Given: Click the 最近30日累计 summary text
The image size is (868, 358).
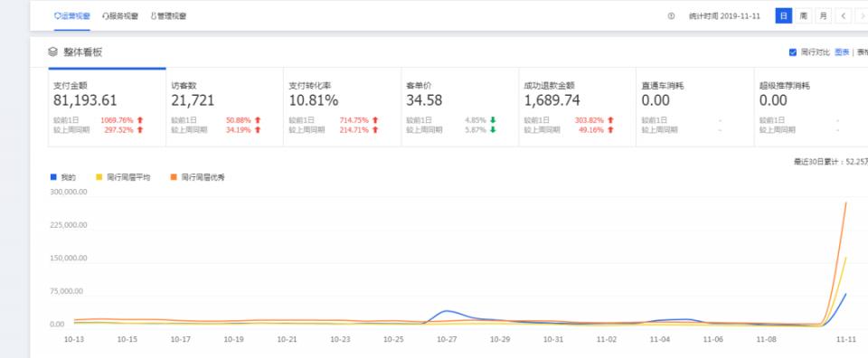Looking at the screenshot, I should [830, 162].
